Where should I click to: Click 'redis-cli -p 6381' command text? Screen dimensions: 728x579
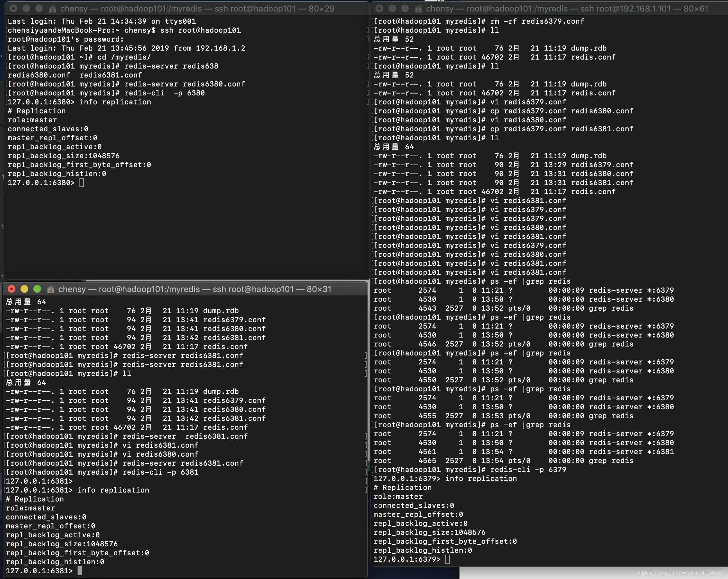(161, 472)
